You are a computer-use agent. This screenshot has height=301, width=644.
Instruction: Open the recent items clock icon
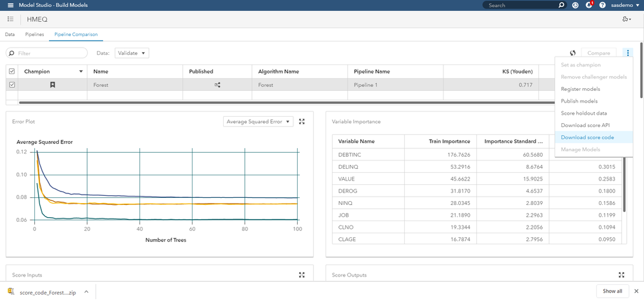(x=575, y=5)
